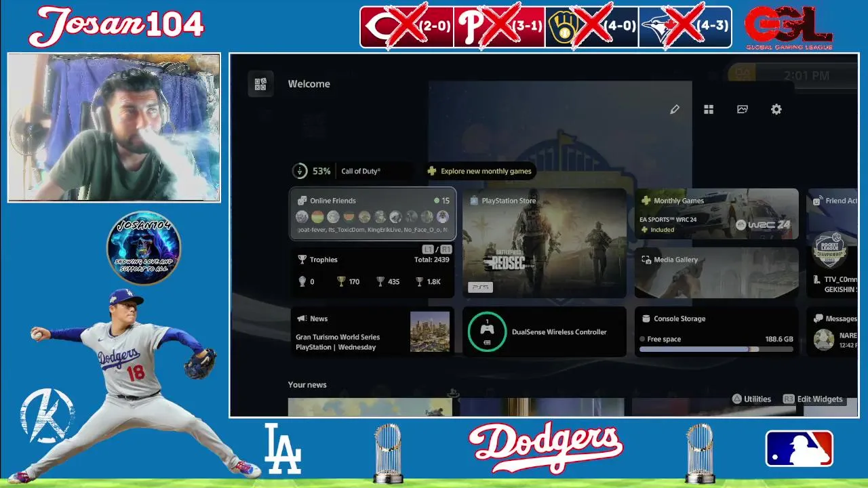Click the Welcome title text

(309, 84)
